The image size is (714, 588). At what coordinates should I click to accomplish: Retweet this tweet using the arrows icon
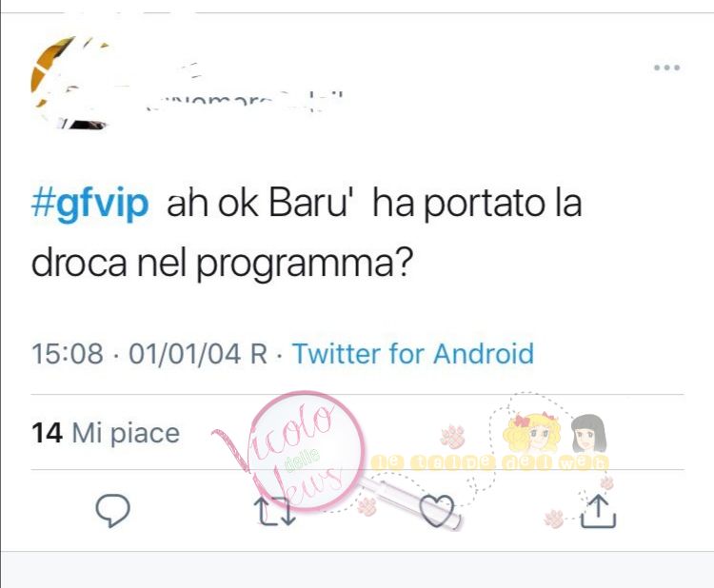point(276,511)
